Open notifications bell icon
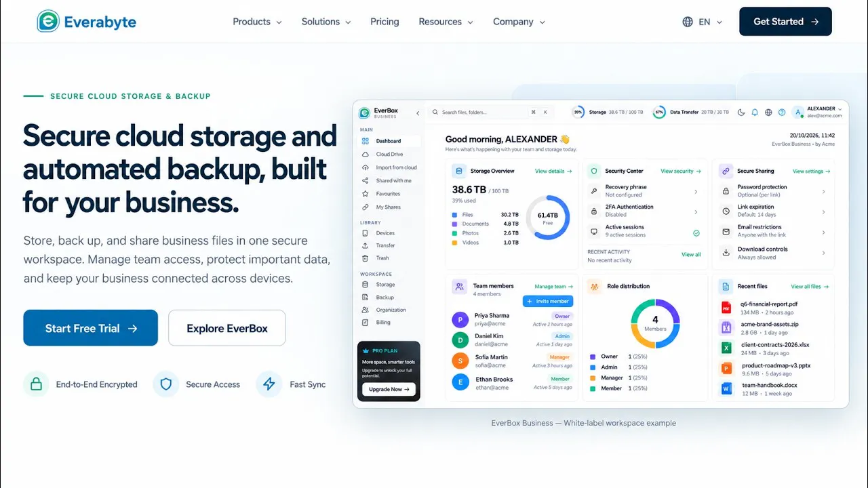Image resolution: width=868 pixels, height=488 pixels. pyautogui.click(x=755, y=113)
